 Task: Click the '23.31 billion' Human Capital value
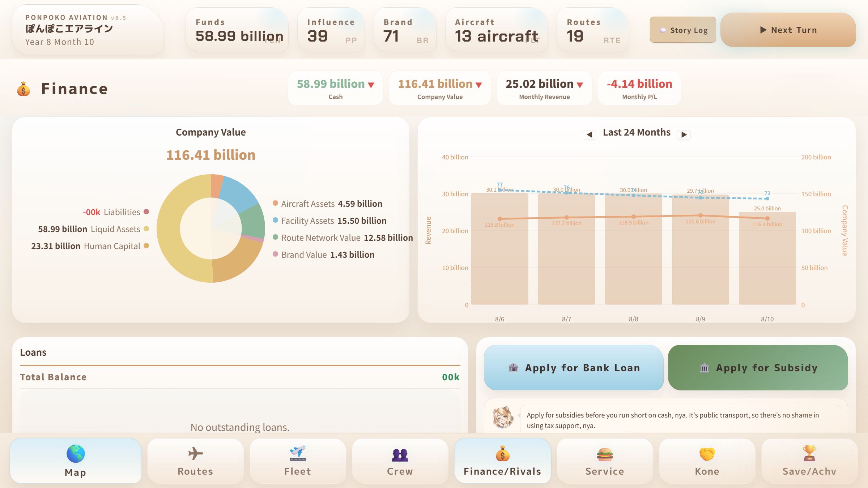(56, 246)
